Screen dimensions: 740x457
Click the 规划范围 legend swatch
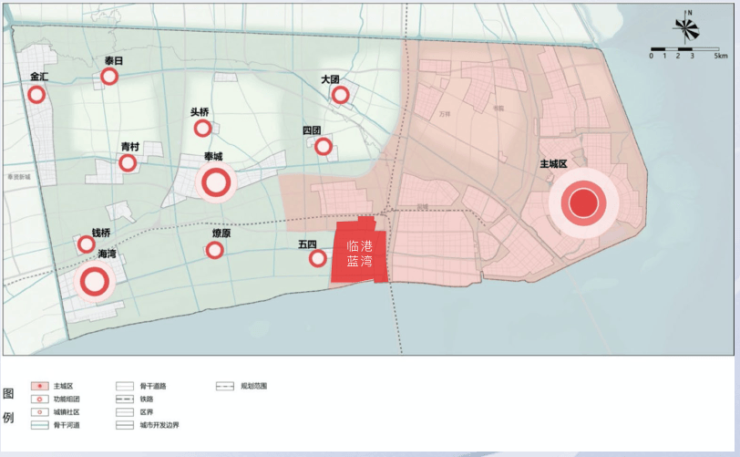click(225, 386)
